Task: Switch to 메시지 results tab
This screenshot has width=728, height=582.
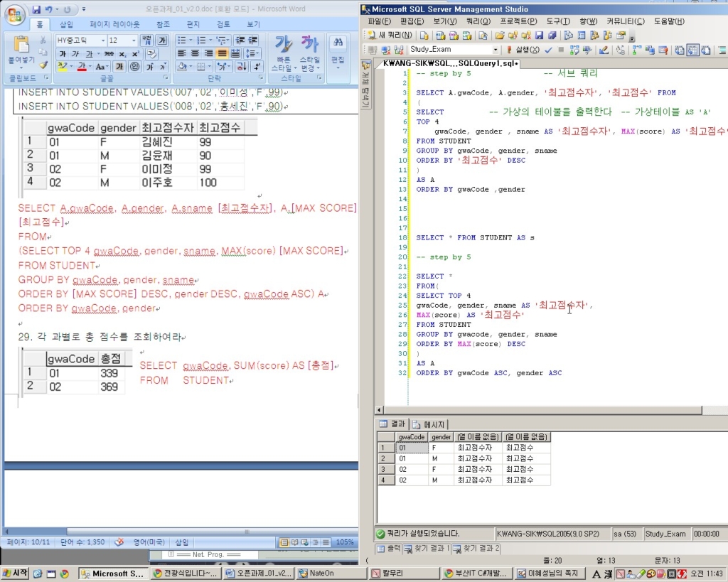Action: pyautogui.click(x=429, y=424)
